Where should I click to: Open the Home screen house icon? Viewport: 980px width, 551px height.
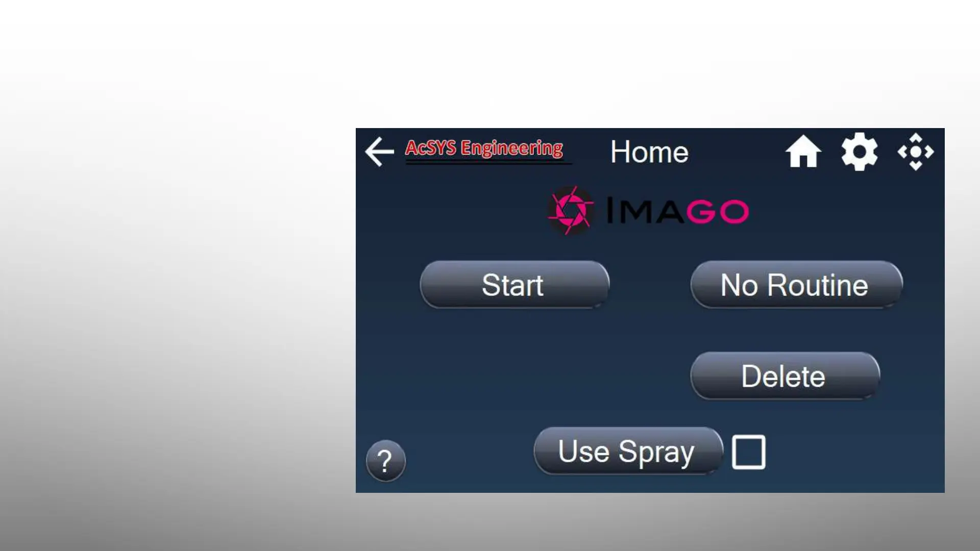click(803, 152)
